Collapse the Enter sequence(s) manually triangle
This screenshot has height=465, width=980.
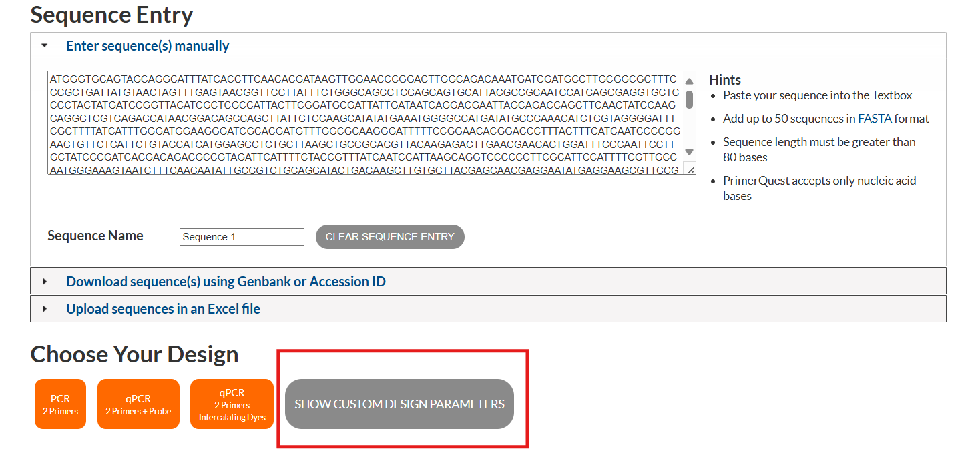pos(45,46)
